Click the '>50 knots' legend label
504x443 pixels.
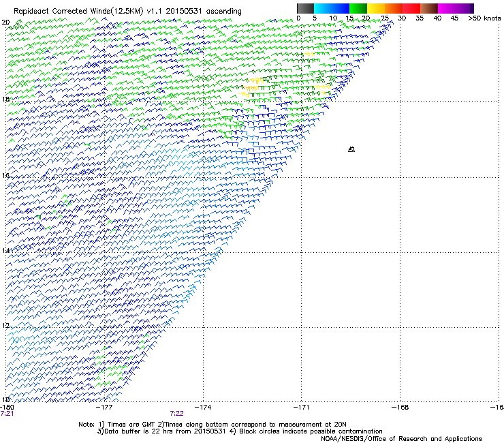pyautogui.click(x=484, y=18)
